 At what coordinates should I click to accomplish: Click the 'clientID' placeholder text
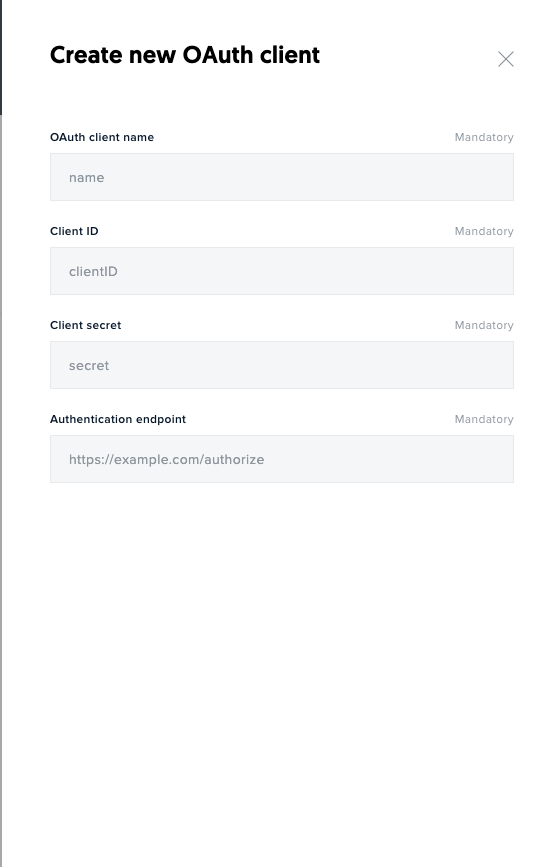tap(93, 271)
